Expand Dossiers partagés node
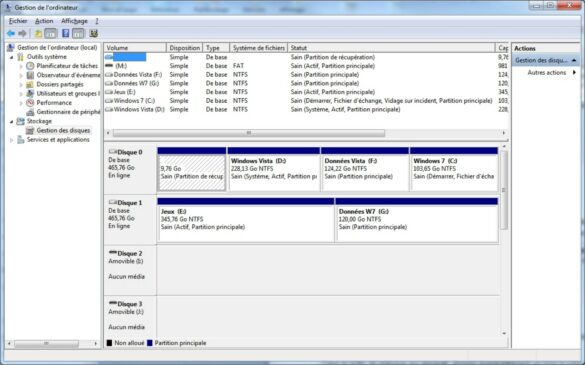Screen dimensions: 585x365 pyautogui.click(x=21, y=85)
